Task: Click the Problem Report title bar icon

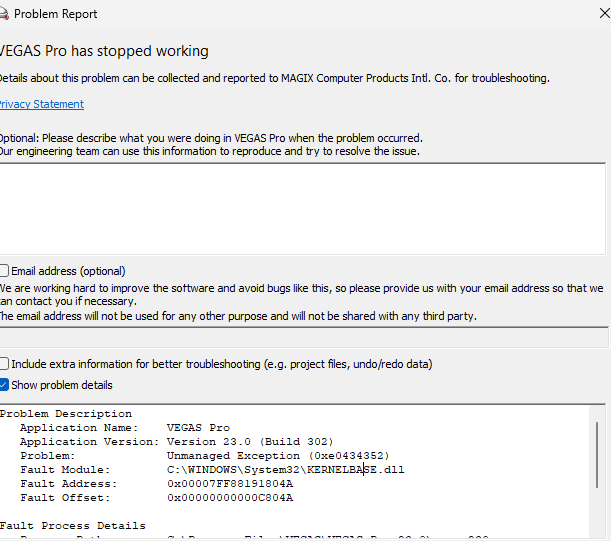Action: [x=4, y=14]
